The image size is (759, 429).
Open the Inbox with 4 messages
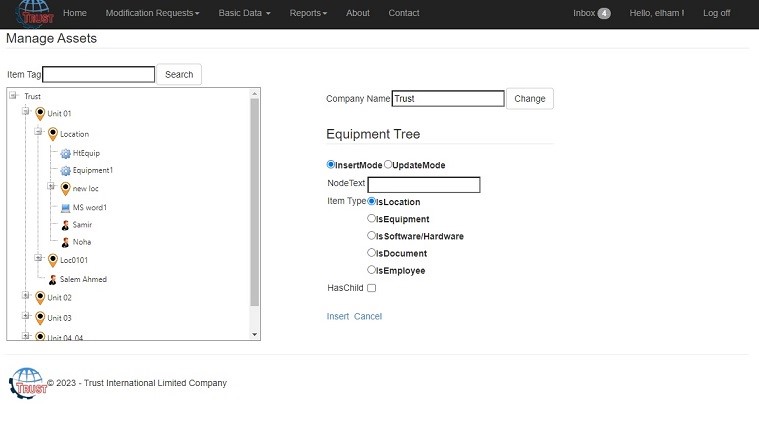[x=591, y=13]
